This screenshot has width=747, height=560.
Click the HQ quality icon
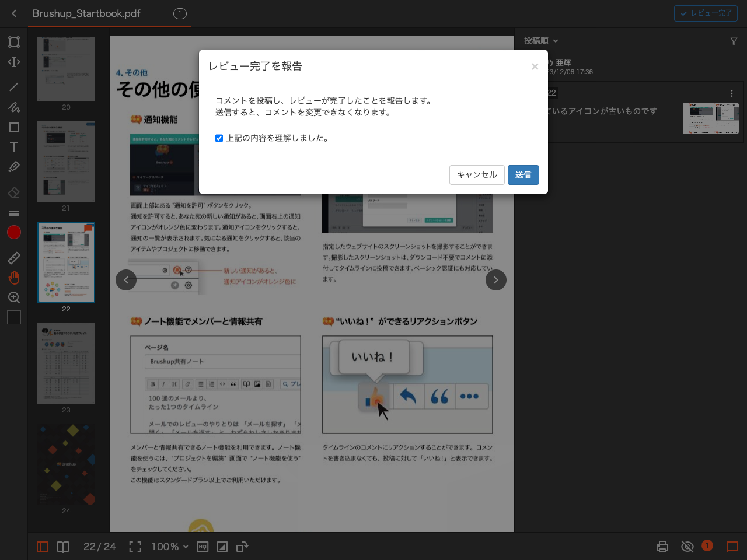(202, 547)
